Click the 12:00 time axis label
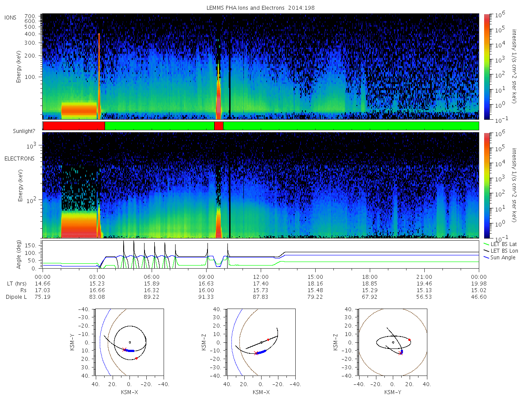The width and height of the screenshot is (532, 399). (261, 276)
